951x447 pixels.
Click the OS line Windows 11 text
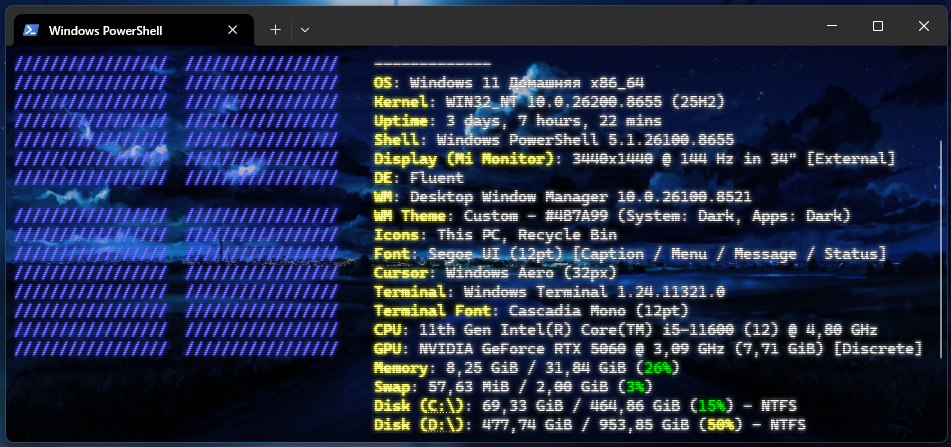(x=509, y=83)
